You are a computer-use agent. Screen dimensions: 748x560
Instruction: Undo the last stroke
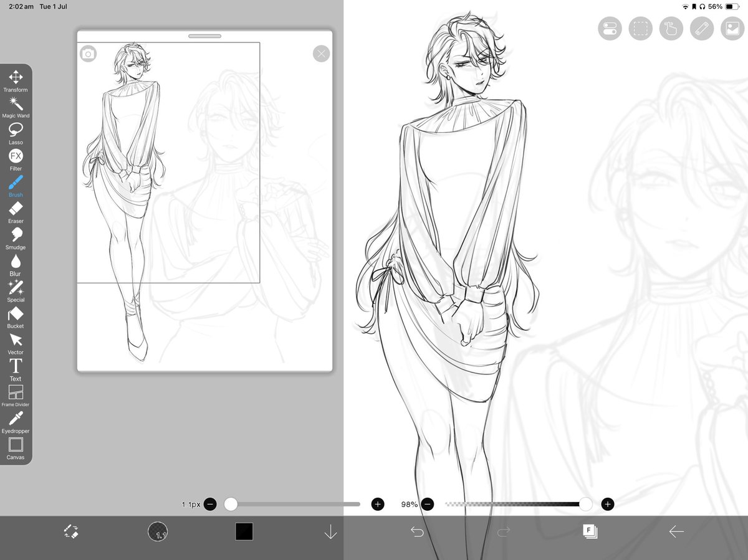[417, 531]
